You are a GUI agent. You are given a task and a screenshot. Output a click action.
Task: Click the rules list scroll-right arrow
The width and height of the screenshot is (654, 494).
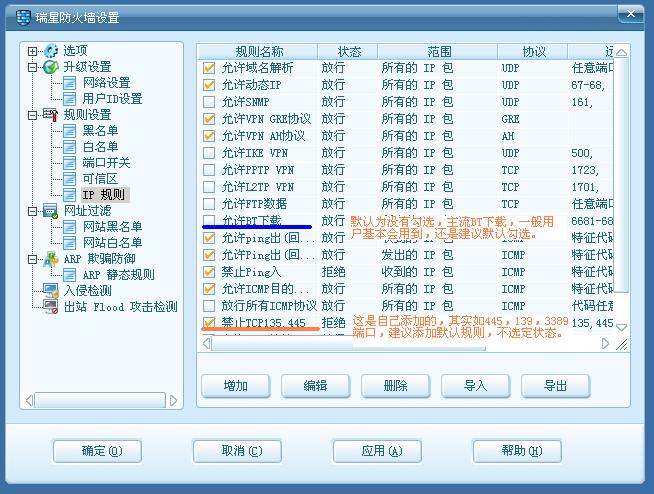[x=606, y=344]
